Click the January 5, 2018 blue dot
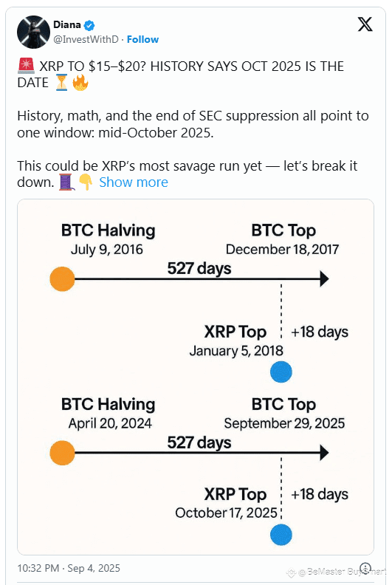This screenshot has width=392, height=585. pos(281,372)
